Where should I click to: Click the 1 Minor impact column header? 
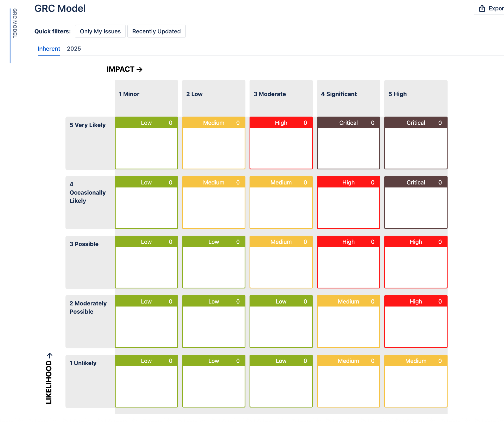coord(146,98)
